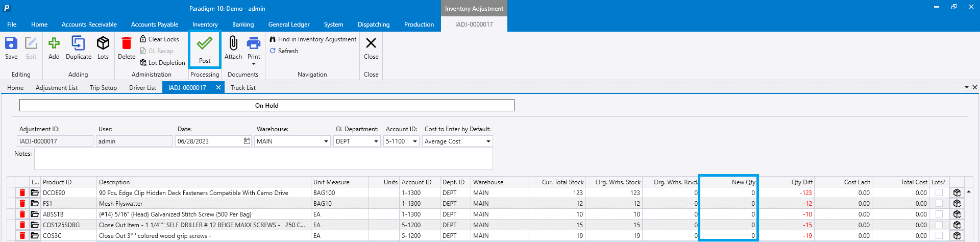The width and height of the screenshot is (980, 242).
Task: Click the Add green plus icon
Action: tap(54, 44)
